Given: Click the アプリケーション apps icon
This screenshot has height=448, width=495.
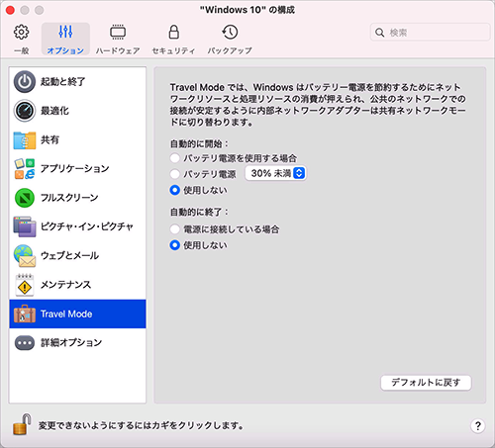Looking at the screenshot, I should [25, 169].
